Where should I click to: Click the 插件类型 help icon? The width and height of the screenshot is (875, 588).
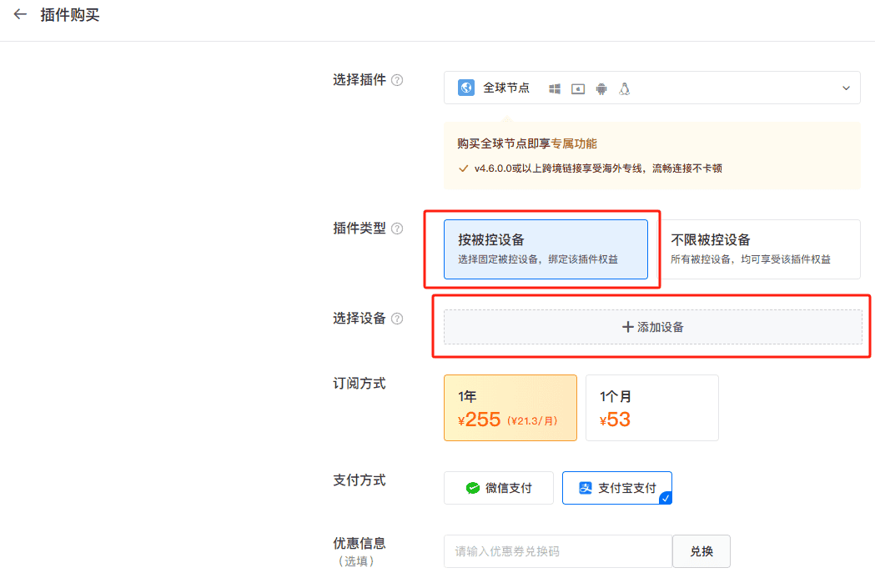[x=399, y=228]
